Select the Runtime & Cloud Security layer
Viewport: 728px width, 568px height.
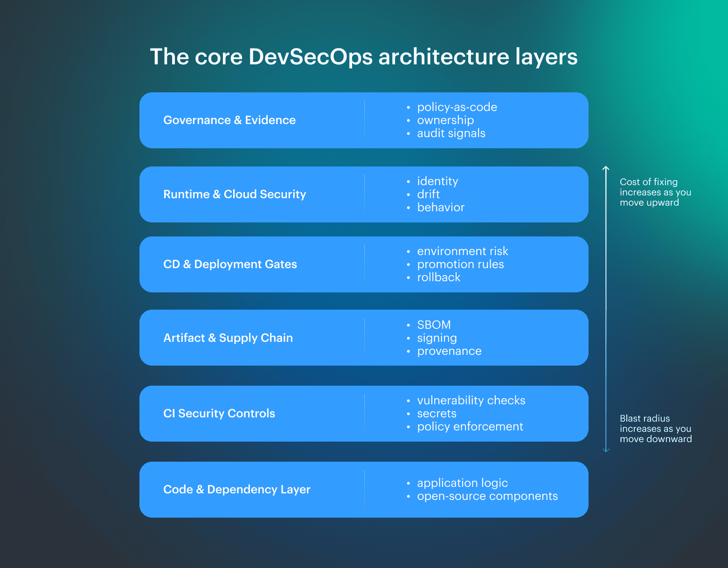coord(235,194)
